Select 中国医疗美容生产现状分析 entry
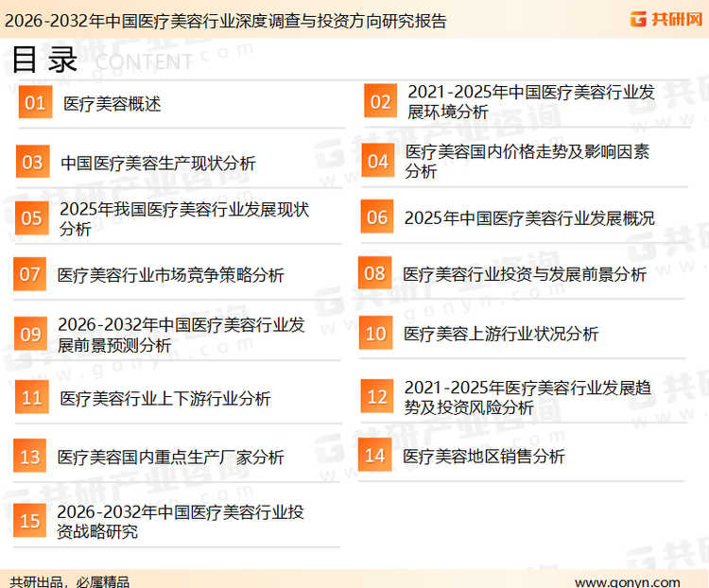The image size is (709, 588). [158, 163]
